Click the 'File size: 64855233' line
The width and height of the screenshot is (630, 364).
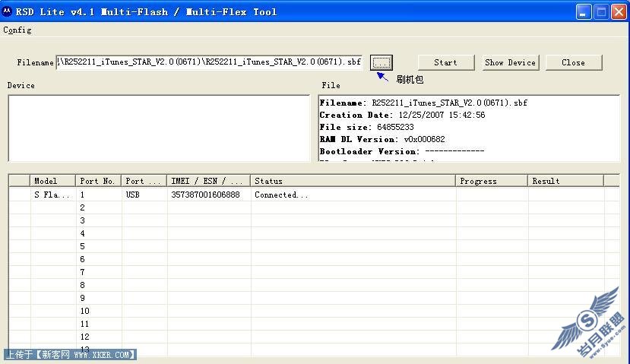366,127
